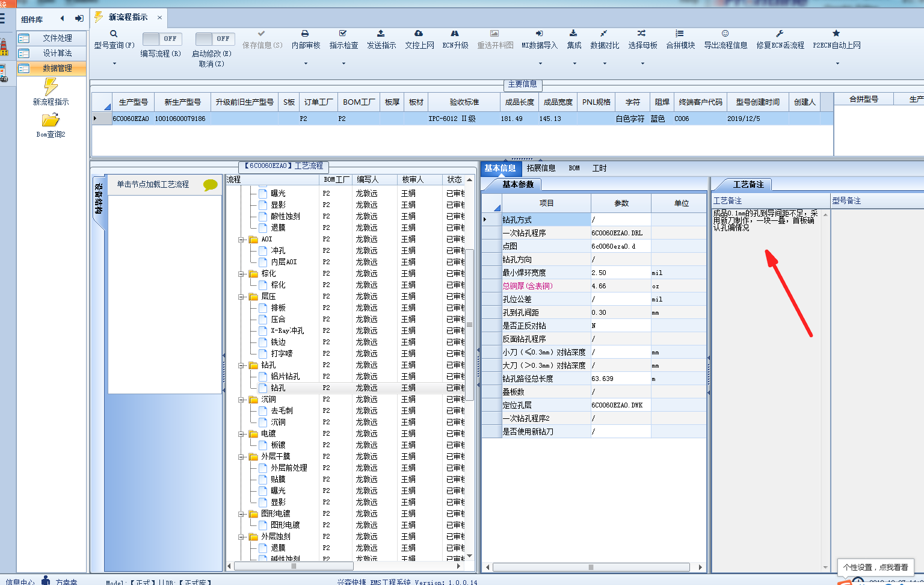Open 选择母板 dropdown arrow

(x=642, y=63)
